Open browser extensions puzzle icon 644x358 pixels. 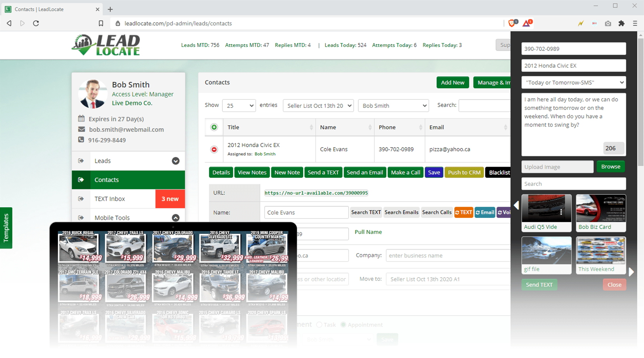(x=621, y=23)
